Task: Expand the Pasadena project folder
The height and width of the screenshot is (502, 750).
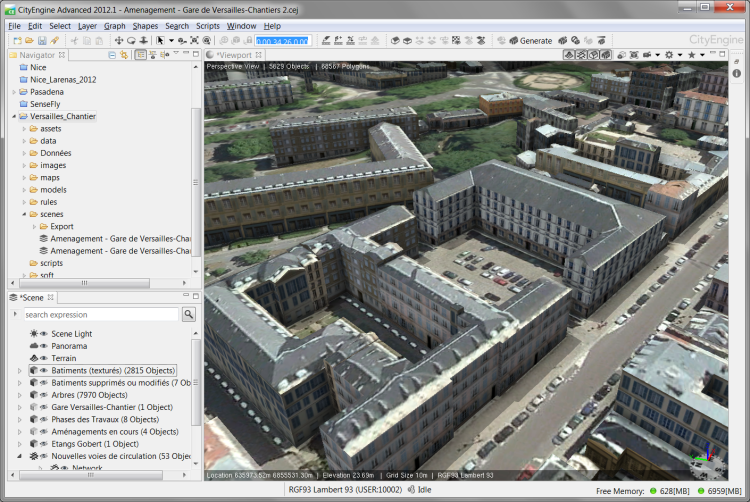Action: [14, 92]
